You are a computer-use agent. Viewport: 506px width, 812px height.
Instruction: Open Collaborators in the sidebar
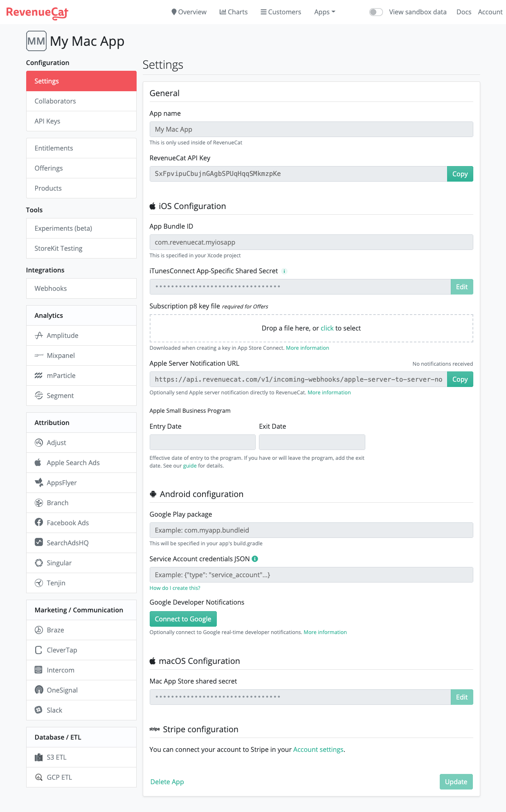(81, 101)
